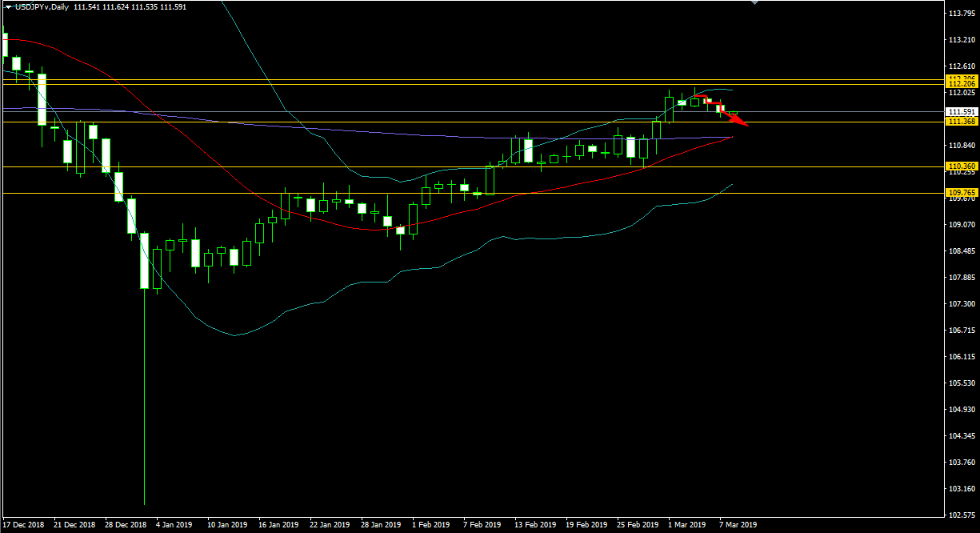This screenshot has width=980, height=533.
Task: Click the 4 Jan 2019 date label
Action: click(x=174, y=526)
